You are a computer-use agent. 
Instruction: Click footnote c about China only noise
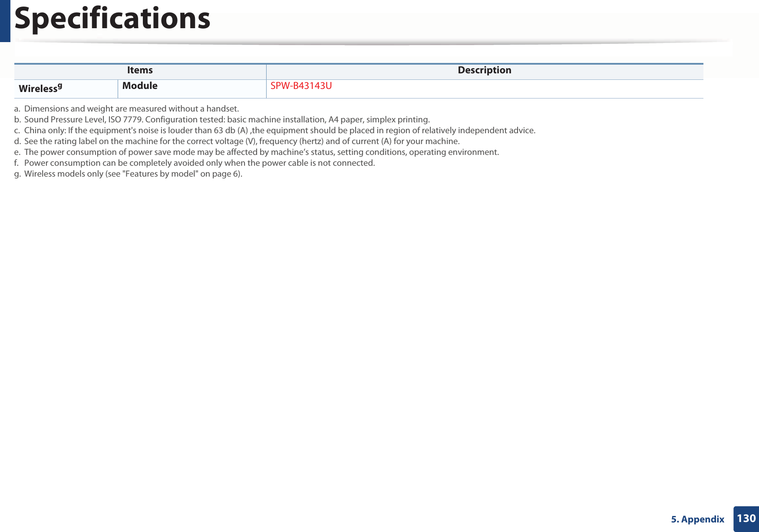(x=274, y=130)
